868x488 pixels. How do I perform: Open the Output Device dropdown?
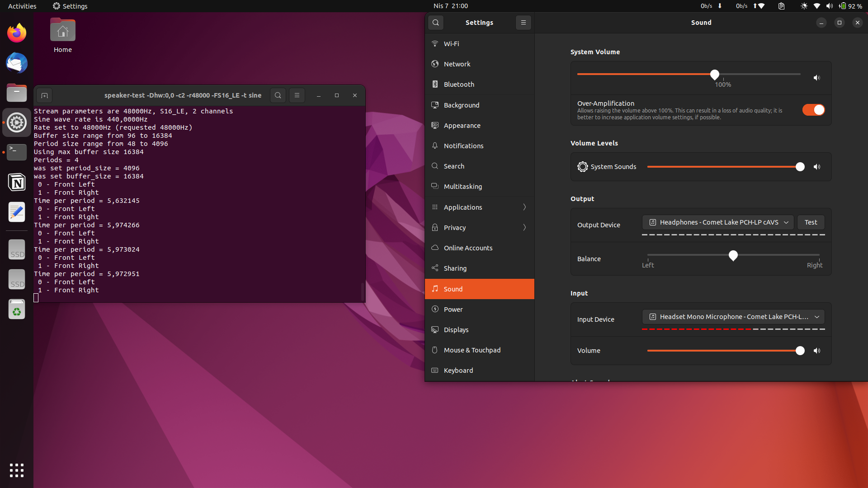tap(717, 222)
